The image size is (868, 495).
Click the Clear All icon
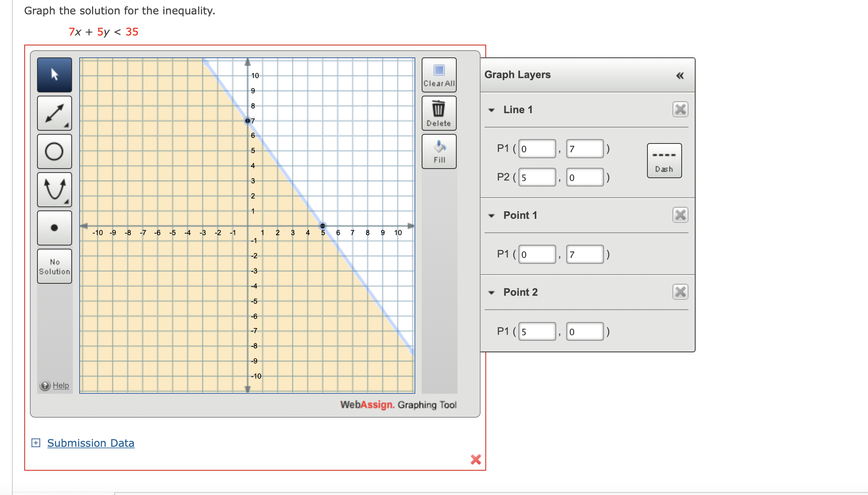pyautogui.click(x=438, y=74)
